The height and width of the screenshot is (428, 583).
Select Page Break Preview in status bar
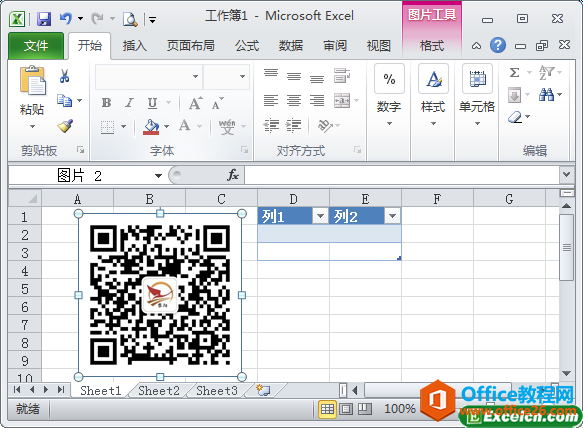tap(365, 409)
